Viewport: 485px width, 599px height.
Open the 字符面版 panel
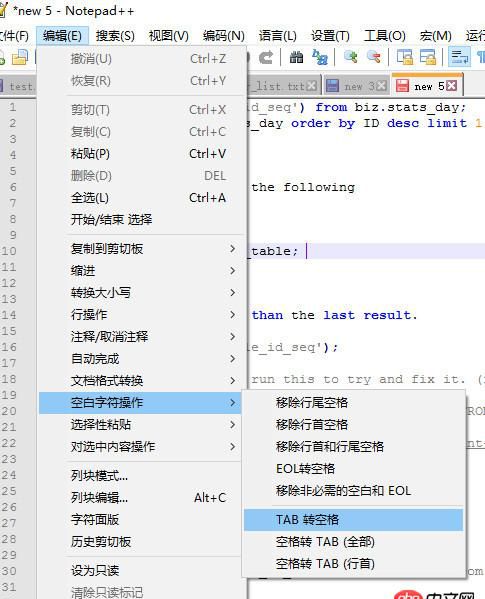[140, 520]
